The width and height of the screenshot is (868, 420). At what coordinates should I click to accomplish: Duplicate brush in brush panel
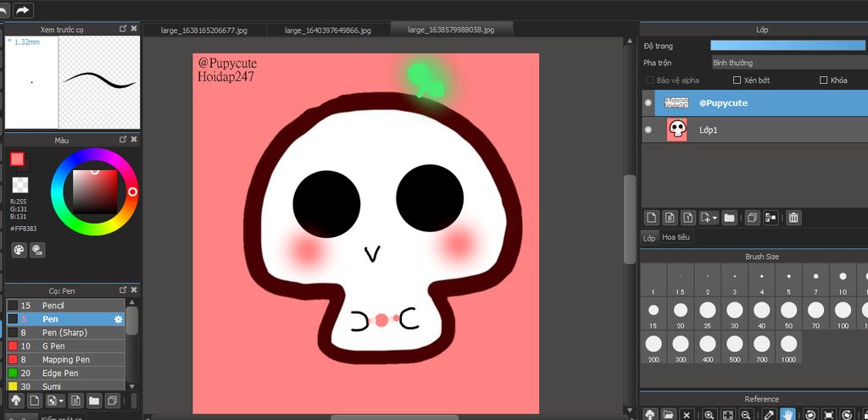112,401
